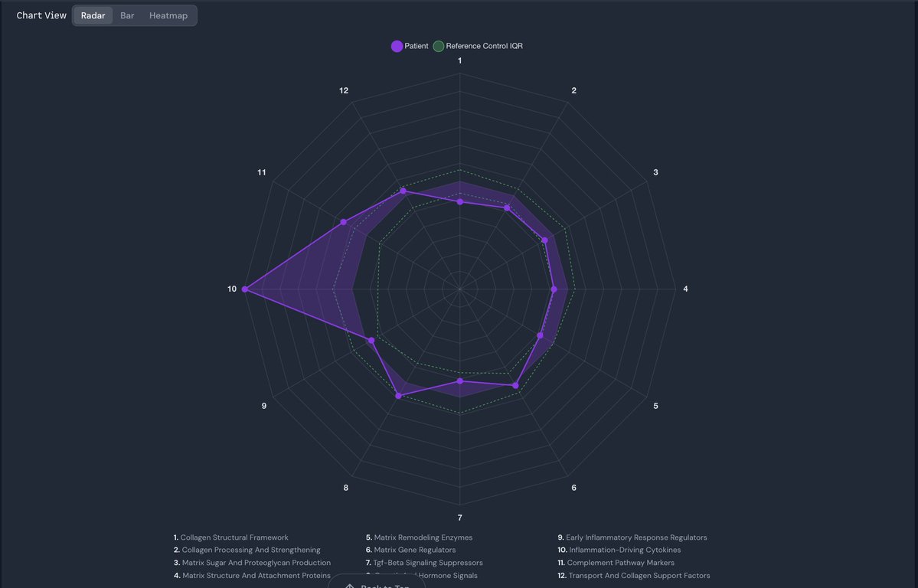This screenshot has width=918, height=588.
Task: Click radar axis label 4
Action: click(685, 289)
